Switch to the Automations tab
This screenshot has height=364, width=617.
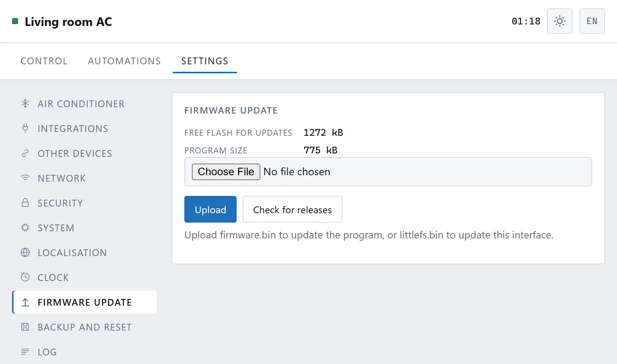(x=124, y=61)
